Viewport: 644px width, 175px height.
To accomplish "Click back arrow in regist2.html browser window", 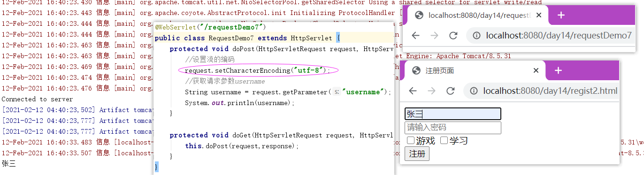I will tap(413, 91).
